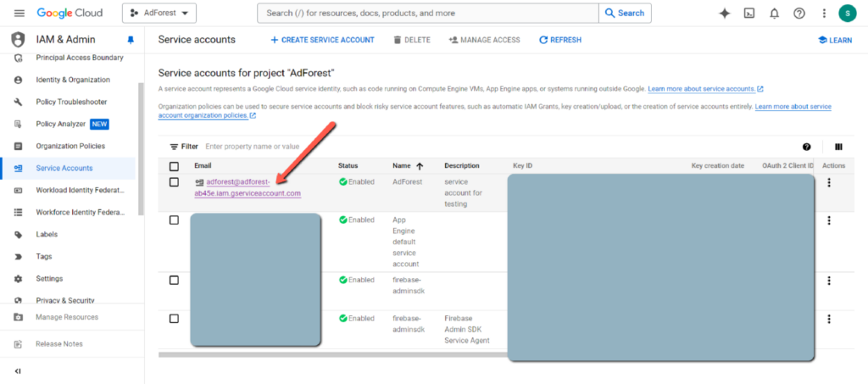Open the three-dot settings menu in header

pyautogui.click(x=824, y=14)
